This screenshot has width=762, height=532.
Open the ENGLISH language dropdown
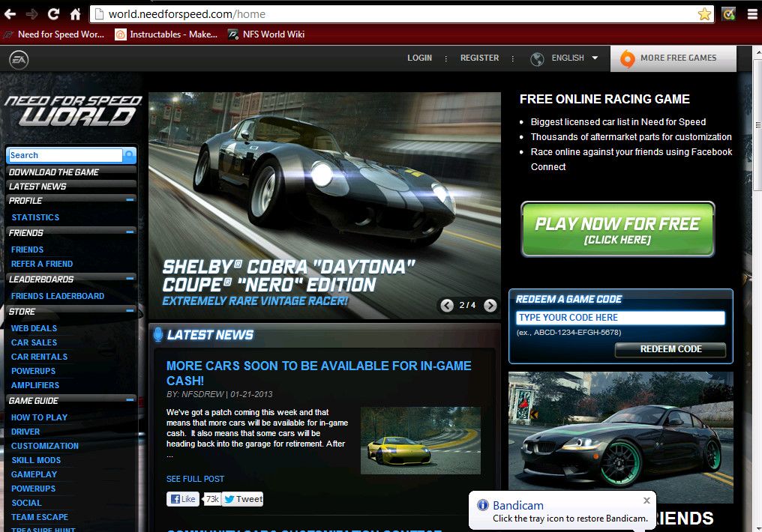(x=574, y=58)
